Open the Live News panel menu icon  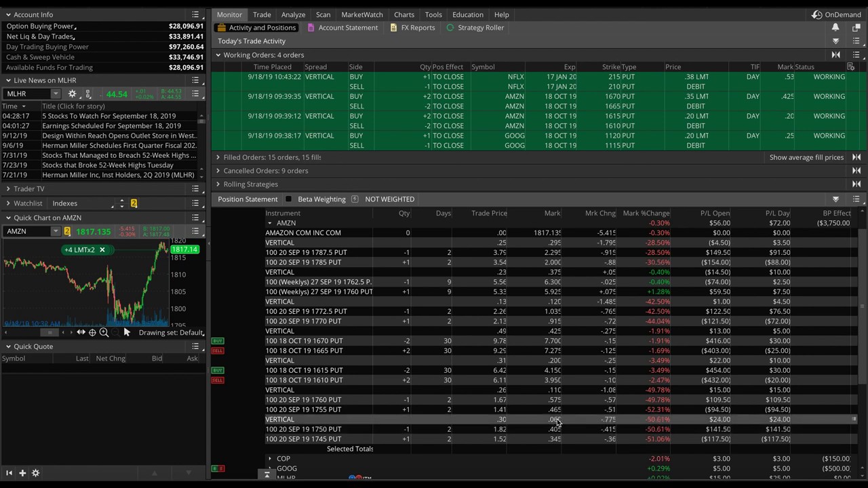pos(195,80)
